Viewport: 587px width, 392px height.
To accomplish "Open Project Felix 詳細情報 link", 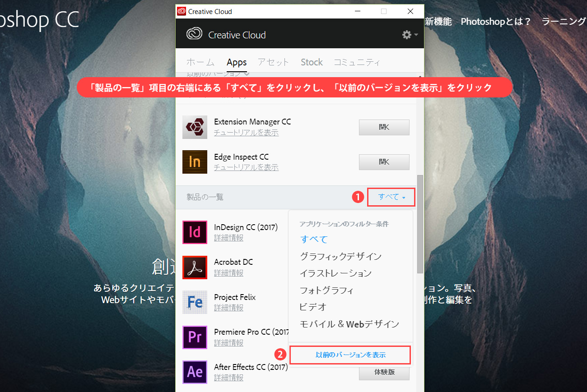I will pyautogui.click(x=228, y=308).
